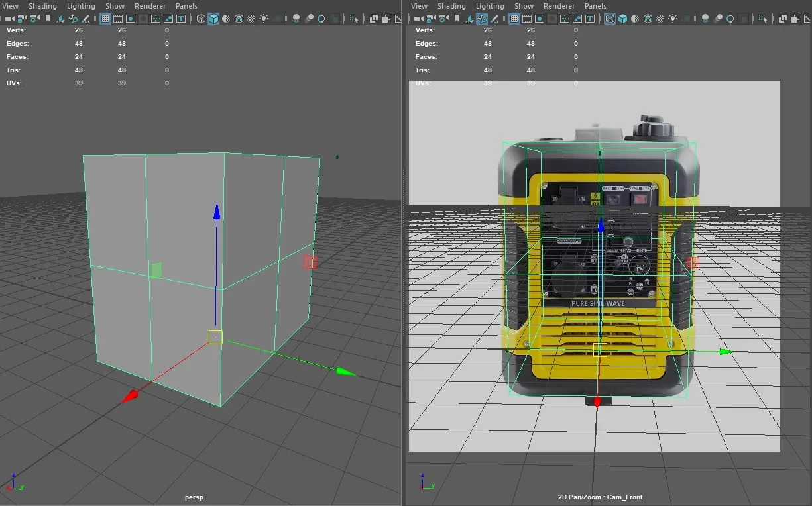
Task: Click Wireframe on Shaded icon in persp panel
Action: [x=239, y=19]
